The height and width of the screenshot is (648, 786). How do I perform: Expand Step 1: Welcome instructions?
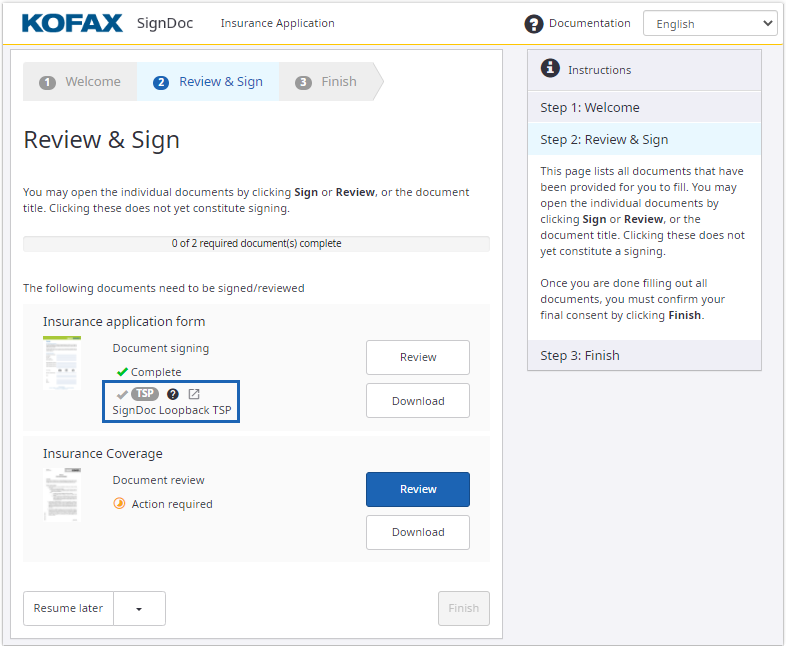point(644,107)
